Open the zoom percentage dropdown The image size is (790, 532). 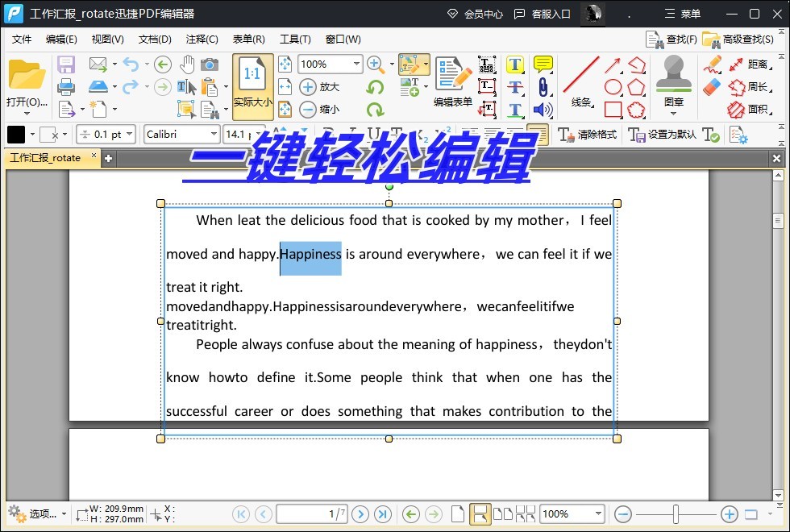[329, 64]
